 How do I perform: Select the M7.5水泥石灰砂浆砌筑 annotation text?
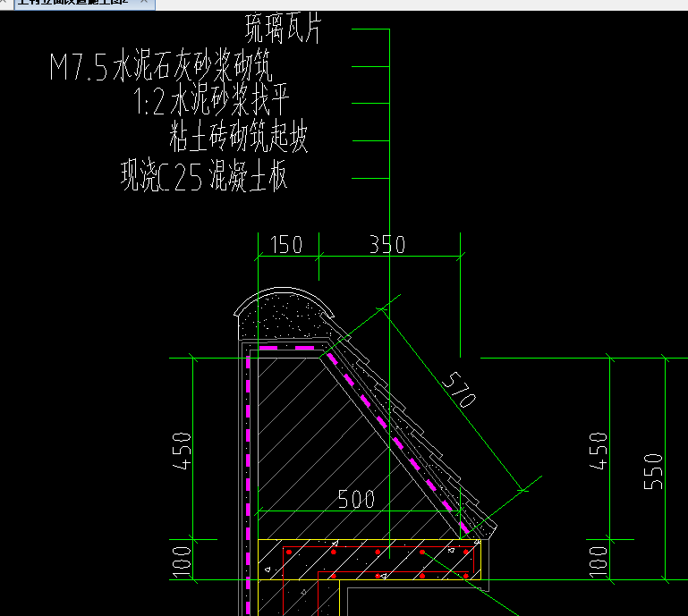[161, 66]
